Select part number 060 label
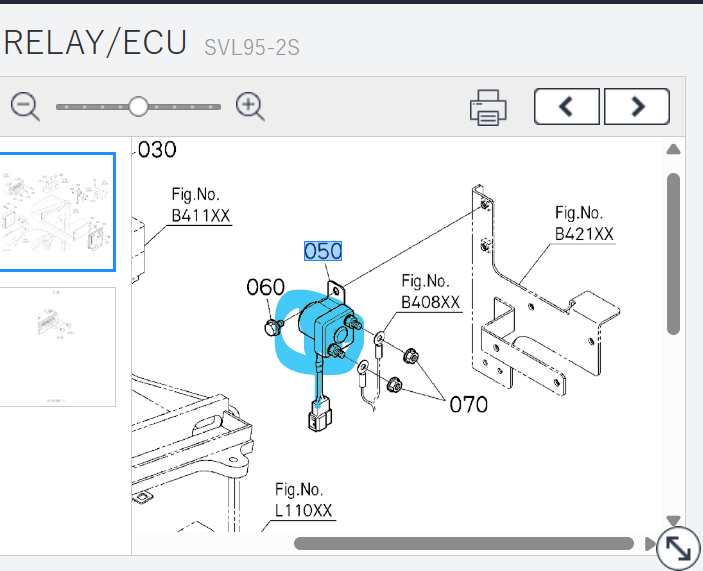 (x=265, y=287)
